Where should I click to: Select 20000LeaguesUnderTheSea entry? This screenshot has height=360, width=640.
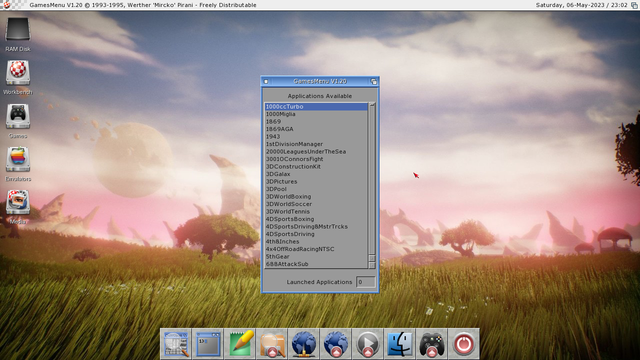click(316, 151)
